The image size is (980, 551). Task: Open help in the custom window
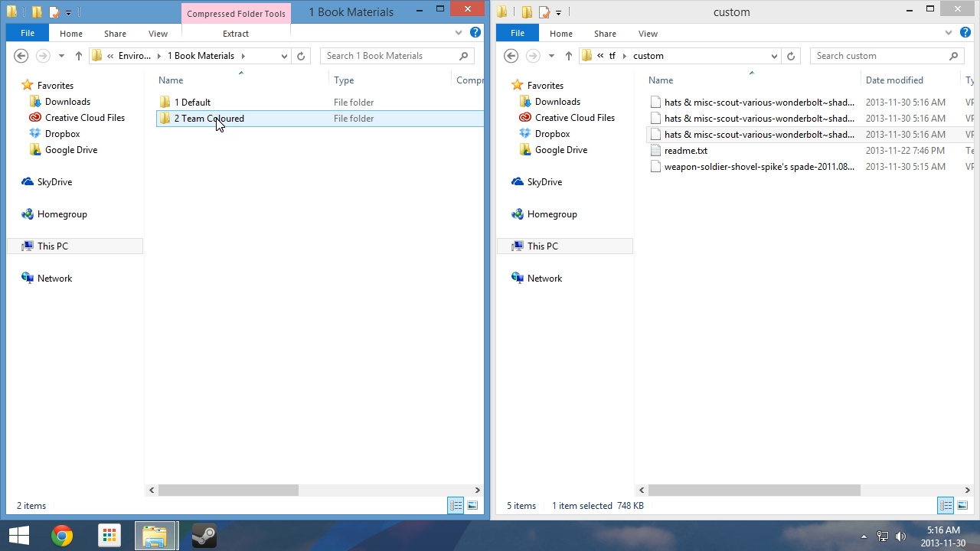coord(965,33)
